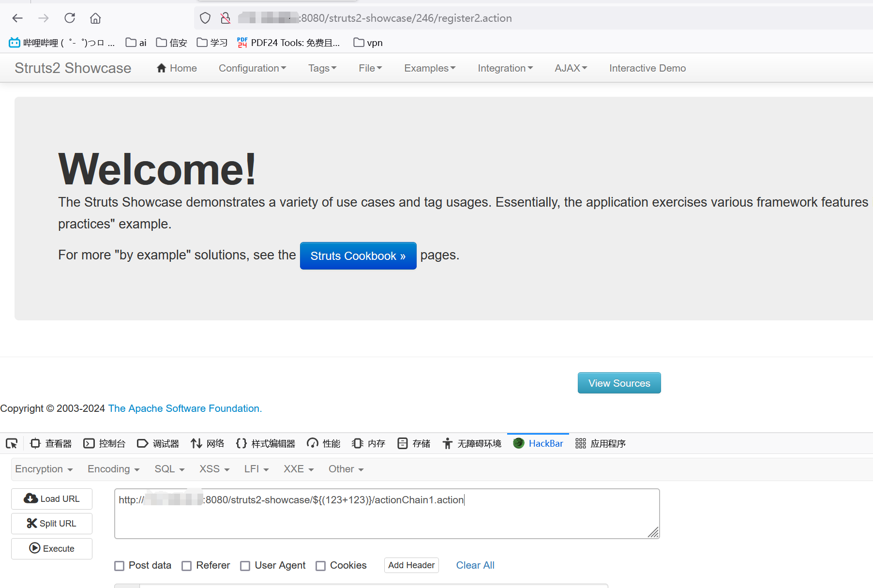Expand the Tags navbar dropdown

pyautogui.click(x=322, y=68)
